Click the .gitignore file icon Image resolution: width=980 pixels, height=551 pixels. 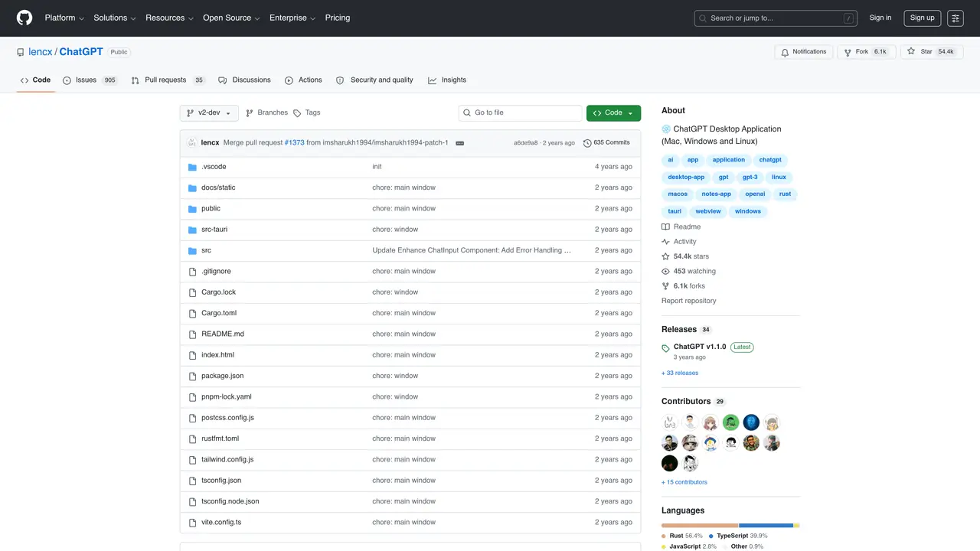click(x=193, y=272)
